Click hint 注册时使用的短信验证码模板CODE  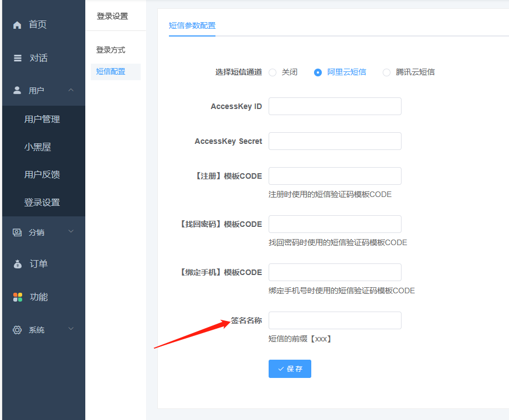(330, 194)
